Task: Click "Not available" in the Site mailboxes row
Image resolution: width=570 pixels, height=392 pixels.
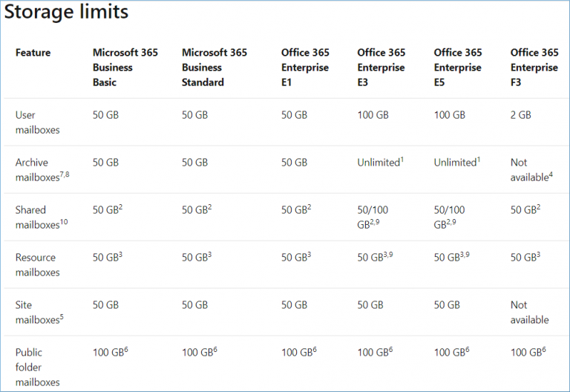Action: (529, 313)
